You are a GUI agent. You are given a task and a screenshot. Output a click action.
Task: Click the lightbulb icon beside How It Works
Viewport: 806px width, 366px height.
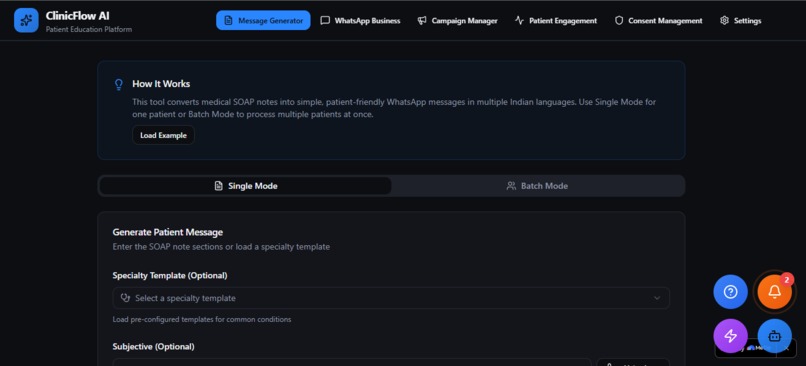(x=119, y=84)
